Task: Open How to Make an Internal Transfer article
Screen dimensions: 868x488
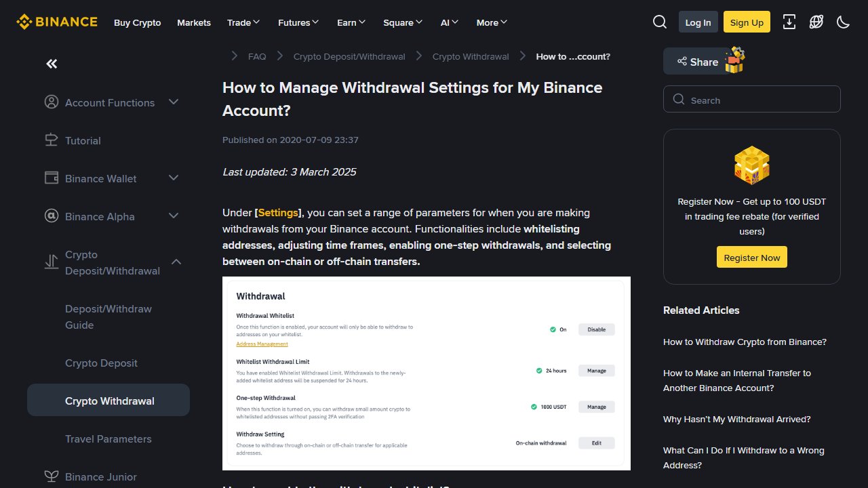Action: 737,380
